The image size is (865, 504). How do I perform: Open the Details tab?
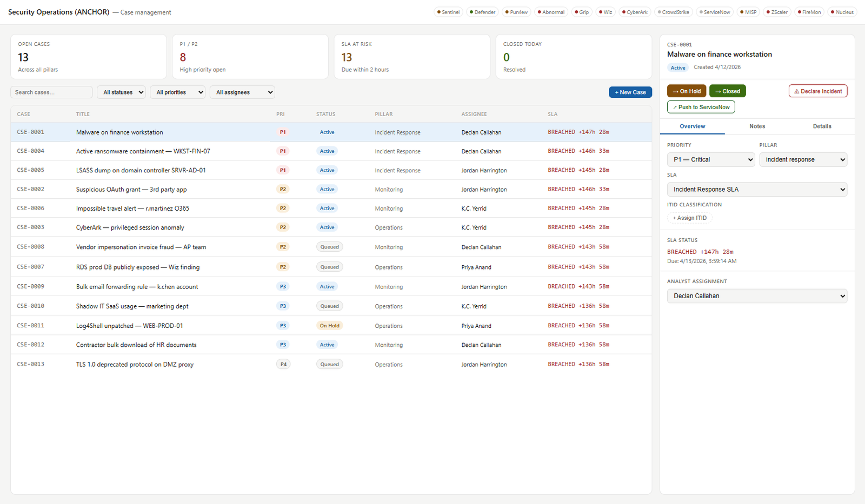[x=822, y=126]
